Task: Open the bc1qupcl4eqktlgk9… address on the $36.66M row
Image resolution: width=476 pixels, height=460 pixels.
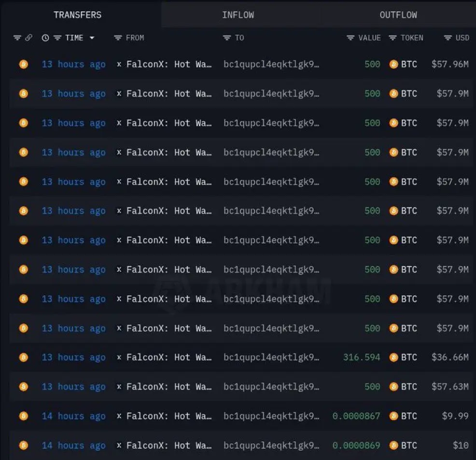Action: point(271,358)
